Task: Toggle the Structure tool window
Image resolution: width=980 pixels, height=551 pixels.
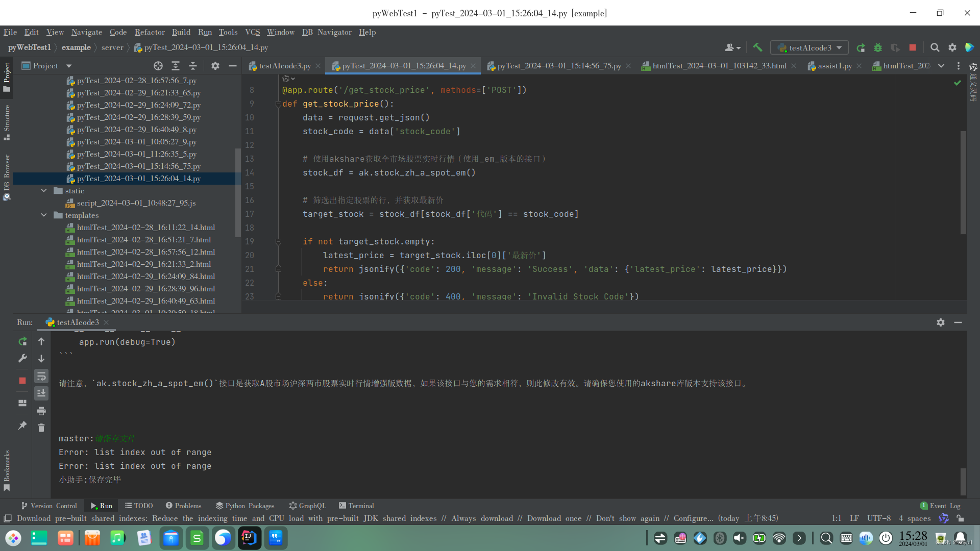Action: (7, 122)
